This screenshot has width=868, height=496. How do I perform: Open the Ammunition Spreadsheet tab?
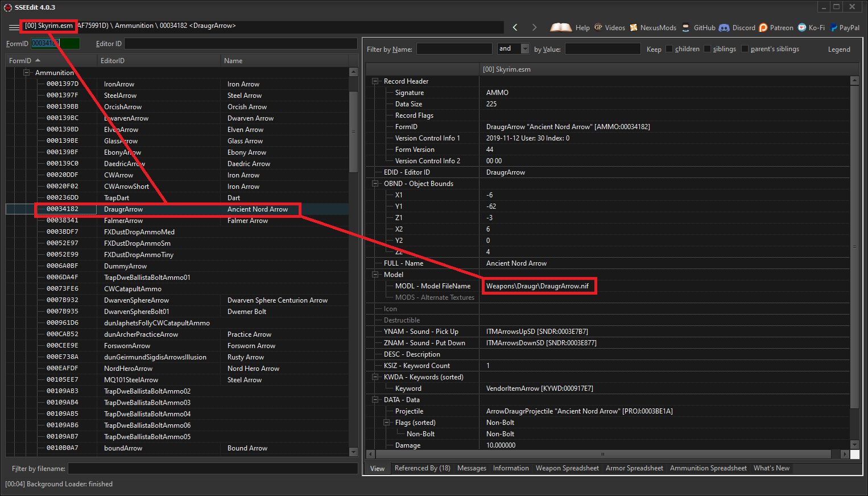pyautogui.click(x=708, y=468)
